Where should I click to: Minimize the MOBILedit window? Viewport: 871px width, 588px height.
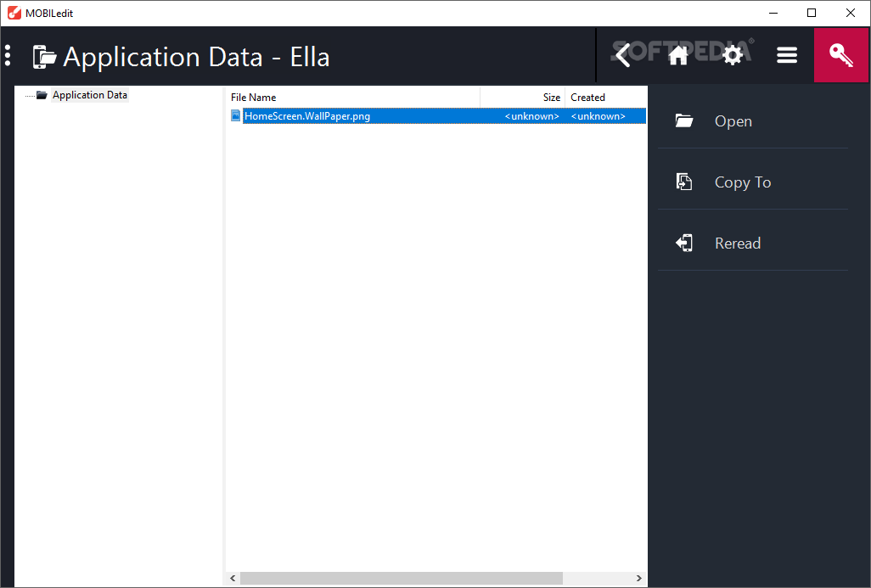click(773, 13)
